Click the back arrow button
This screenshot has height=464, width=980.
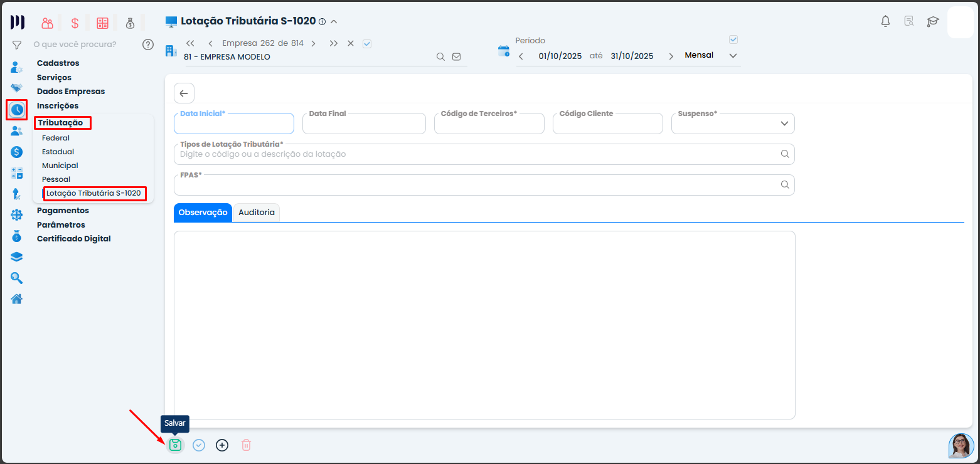[184, 93]
